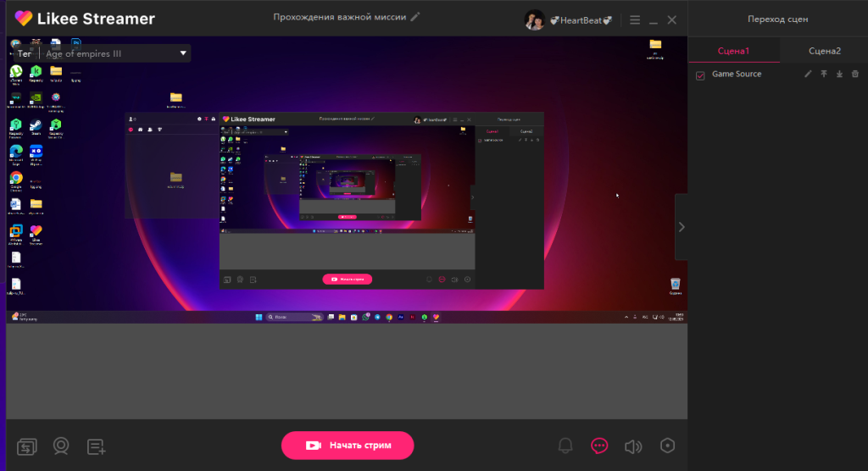This screenshot has height=471, width=868.
Task: Toggle the chat bubble icon
Action: [x=599, y=446]
